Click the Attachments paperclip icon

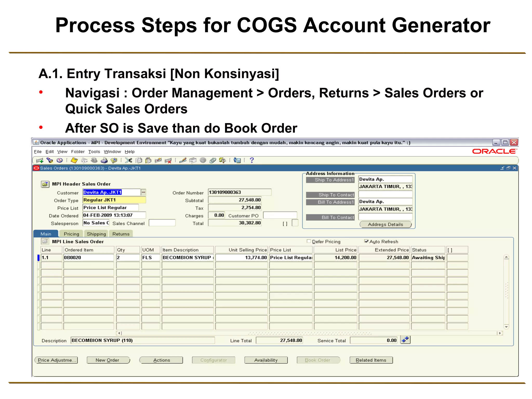[x=213, y=161]
